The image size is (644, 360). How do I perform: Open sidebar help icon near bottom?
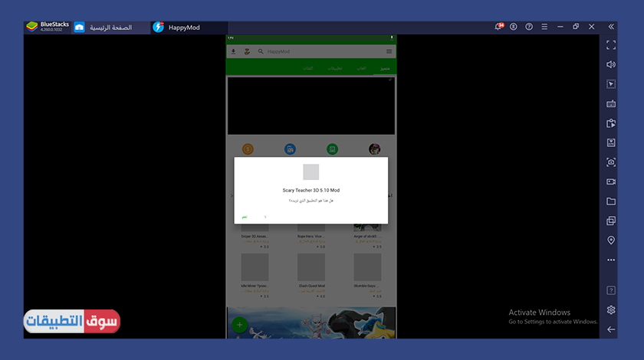click(611, 290)
